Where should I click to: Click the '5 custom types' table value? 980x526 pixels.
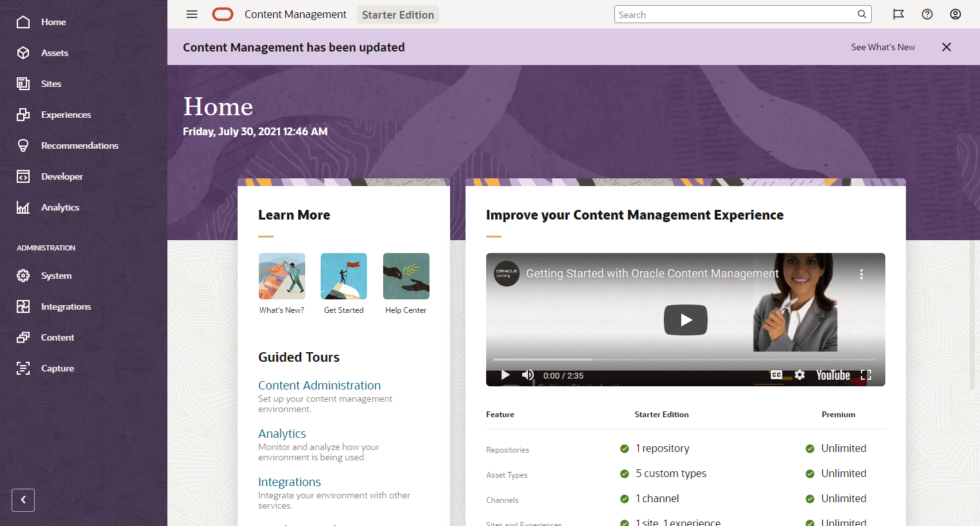click(x=671, y=473)
